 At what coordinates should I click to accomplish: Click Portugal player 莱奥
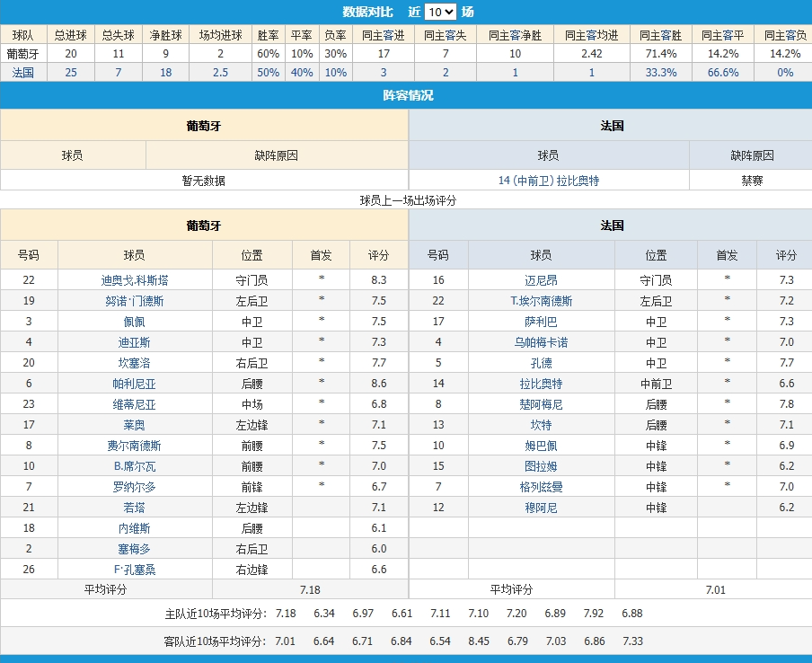(135, 425)
